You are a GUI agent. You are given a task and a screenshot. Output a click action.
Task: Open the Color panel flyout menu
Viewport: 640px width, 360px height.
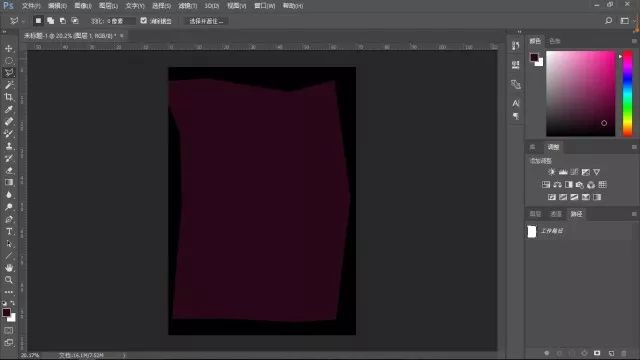[634, 41]
